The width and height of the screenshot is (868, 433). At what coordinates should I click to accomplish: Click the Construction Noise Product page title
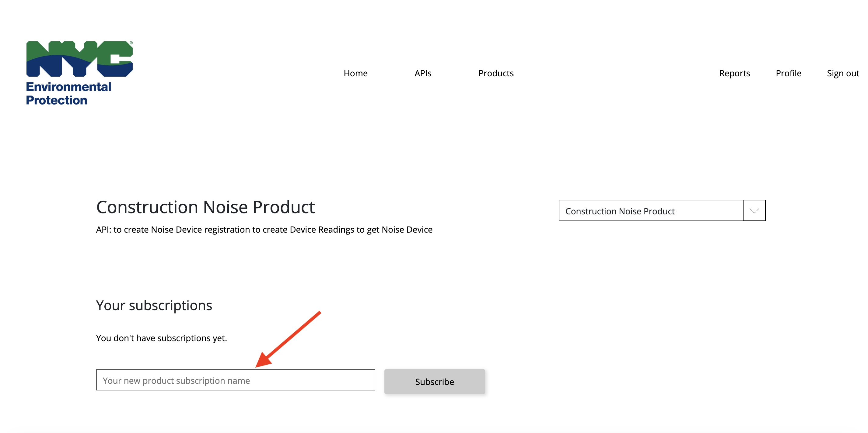[205, 207]
